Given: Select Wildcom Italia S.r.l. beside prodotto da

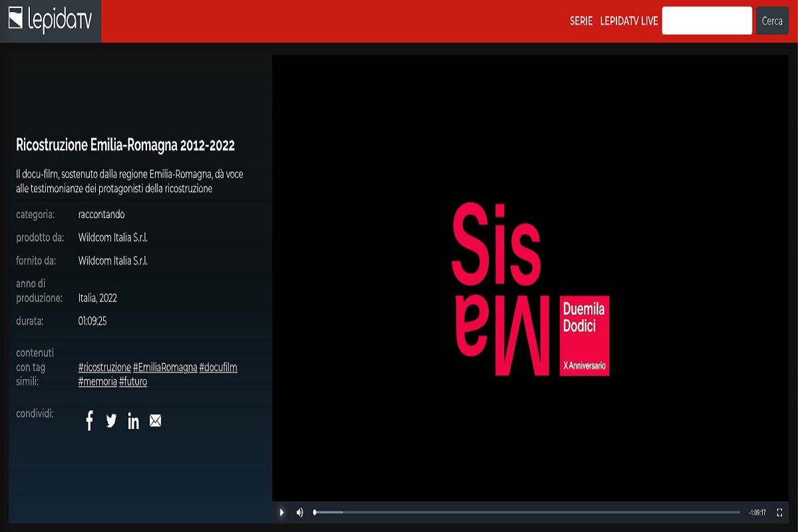Looking at the screenshot, I should click(x=113, y=237).
